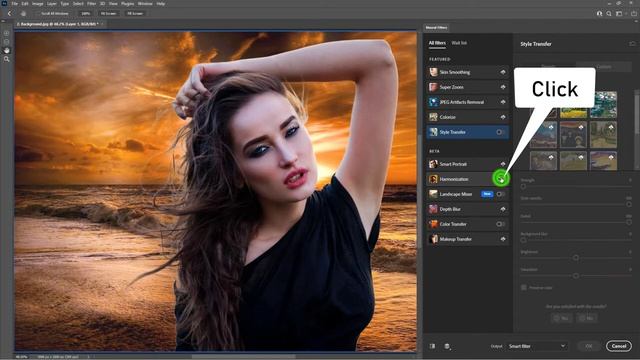Click the share icon at top right
This screenshot has width=640, height=360.
point(633,13)
